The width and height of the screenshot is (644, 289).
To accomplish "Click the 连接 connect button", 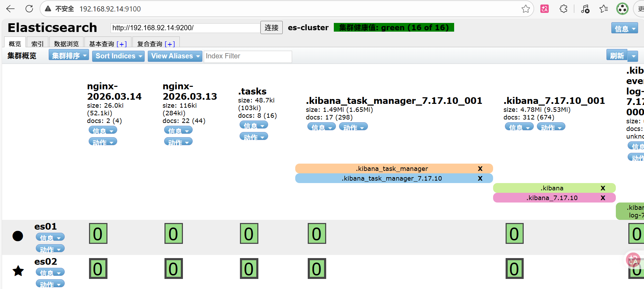I will click(x=272, y=27).
